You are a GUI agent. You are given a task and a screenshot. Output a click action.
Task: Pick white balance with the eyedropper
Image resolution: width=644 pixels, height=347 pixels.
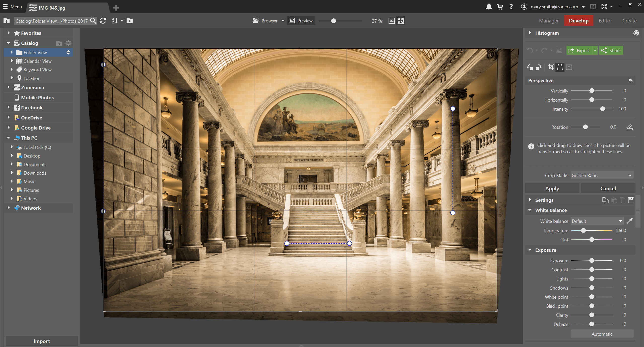click(629, 221)
